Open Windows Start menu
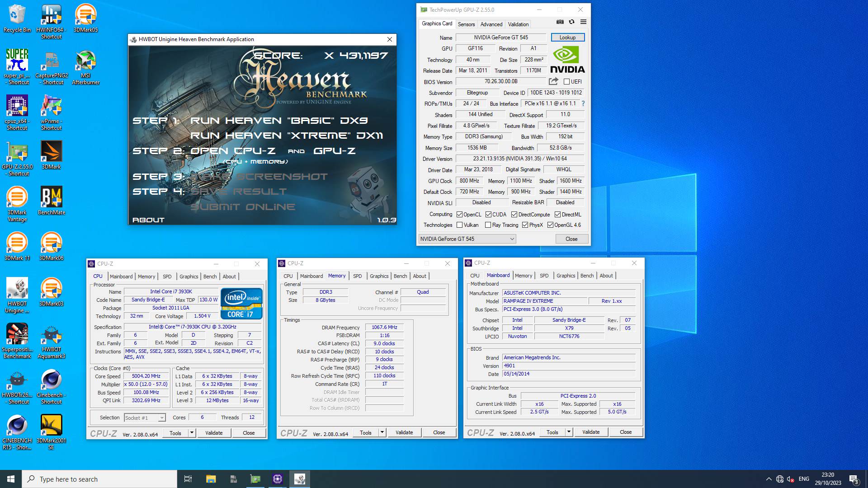 tap(11, 479)
